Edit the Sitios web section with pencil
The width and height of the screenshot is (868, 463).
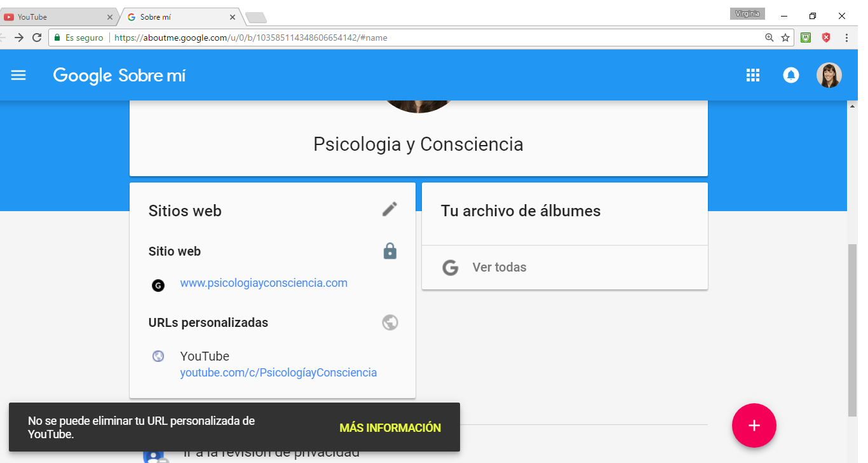coord(390,209)
